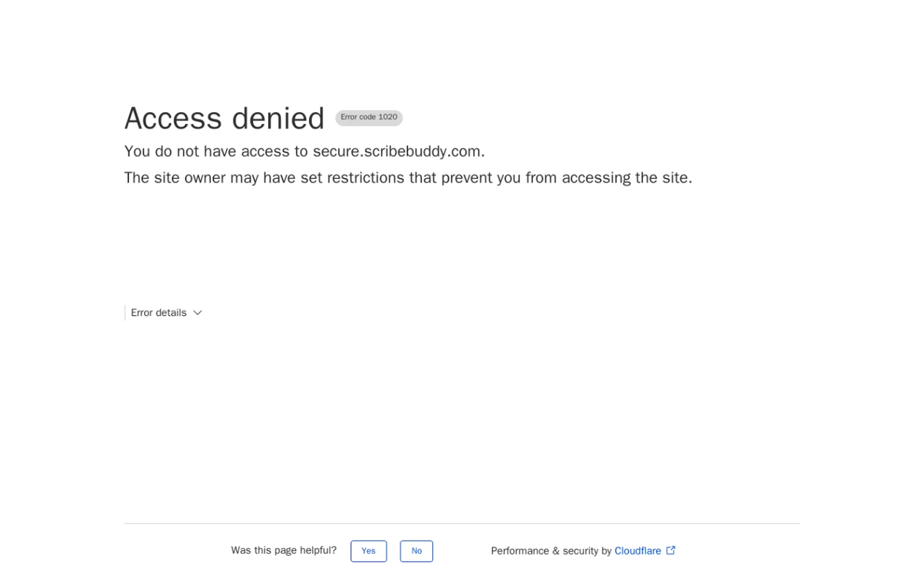Click "You do not have access to" text
This screenshot has height=578, width=924.
[216, 151]
